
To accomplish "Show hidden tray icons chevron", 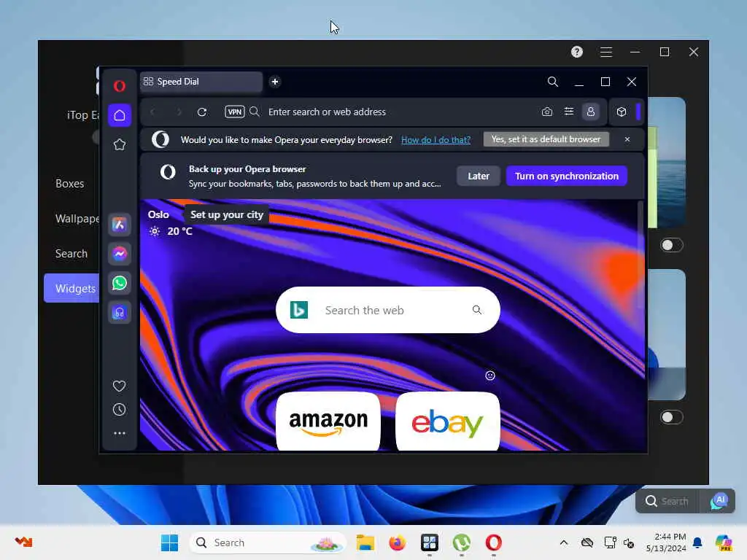I will coord(564,542).
